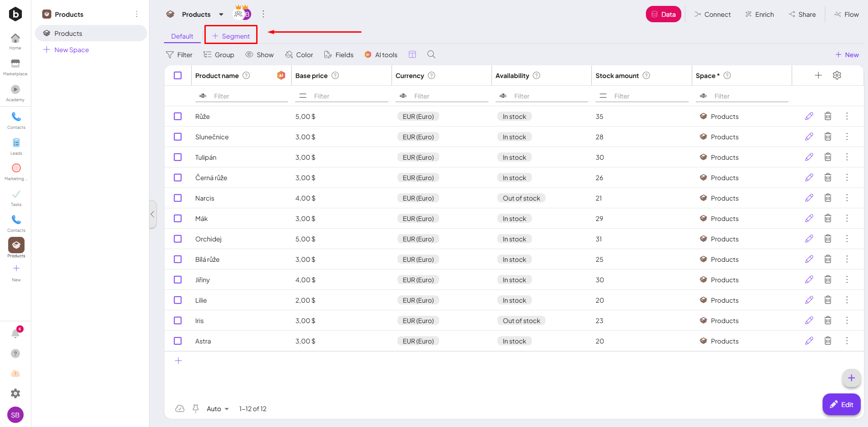Open table column settings gear icon

click(837, 75)
